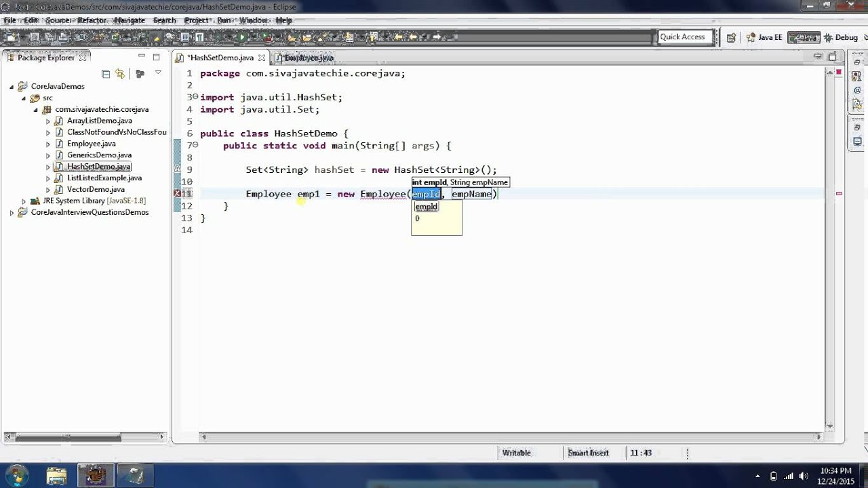Click the Quick Access search field

click(685, 37)
